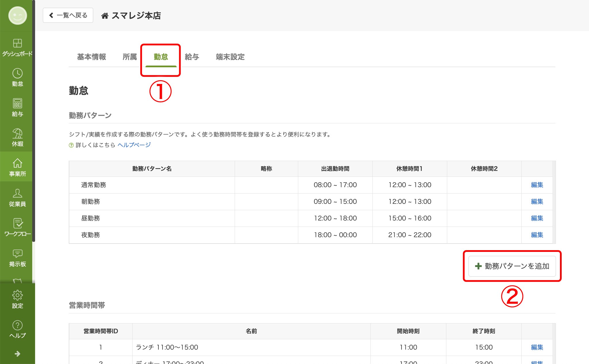Select the 休暇 umbrella icon
This screenshot has width=589, height=364.
(x=17, y=134)
